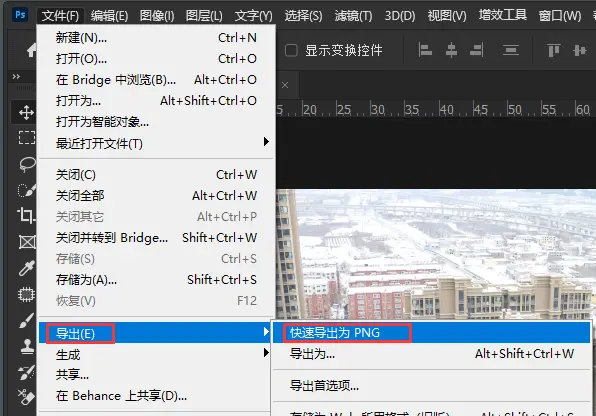This screenshot has height=416, width=596.
Task: Choose 在 Bridge 中浏览(B)... entry
Action: 156,79
